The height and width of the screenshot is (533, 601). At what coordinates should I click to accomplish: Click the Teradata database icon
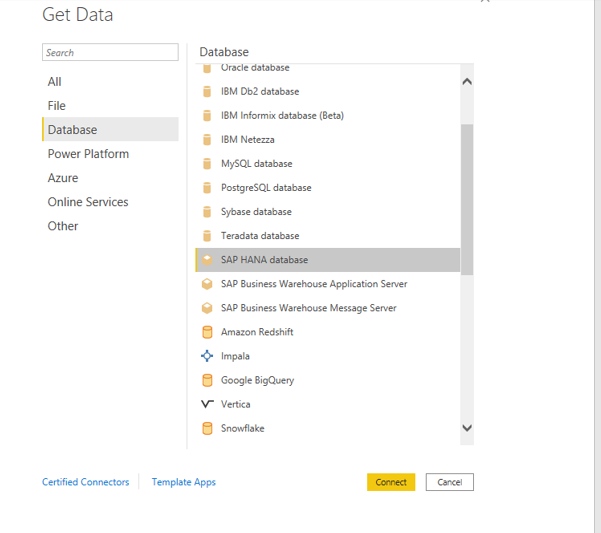(208, 236)
